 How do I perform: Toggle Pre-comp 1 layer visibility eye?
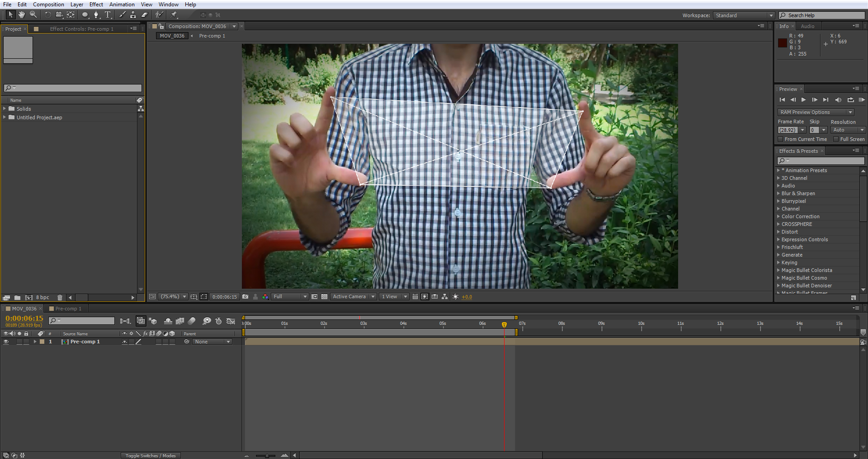[x=6, y=342]
